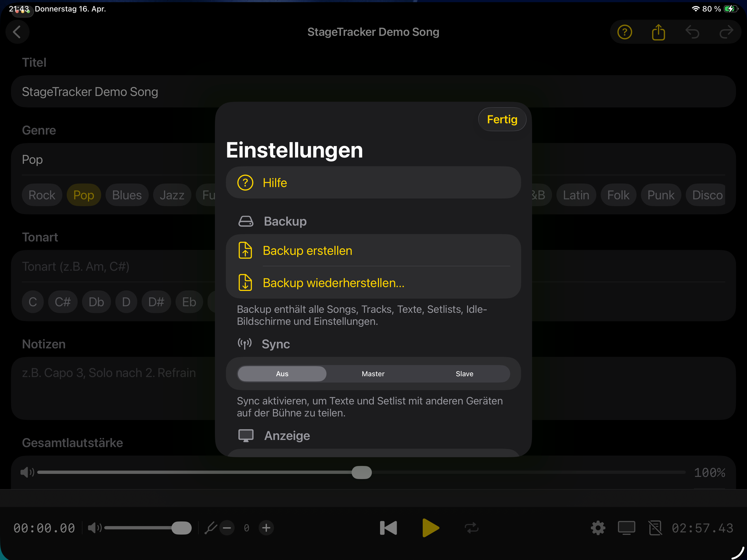Set Sync mode to Master
747x560 pixels.
tap(373, 374)
